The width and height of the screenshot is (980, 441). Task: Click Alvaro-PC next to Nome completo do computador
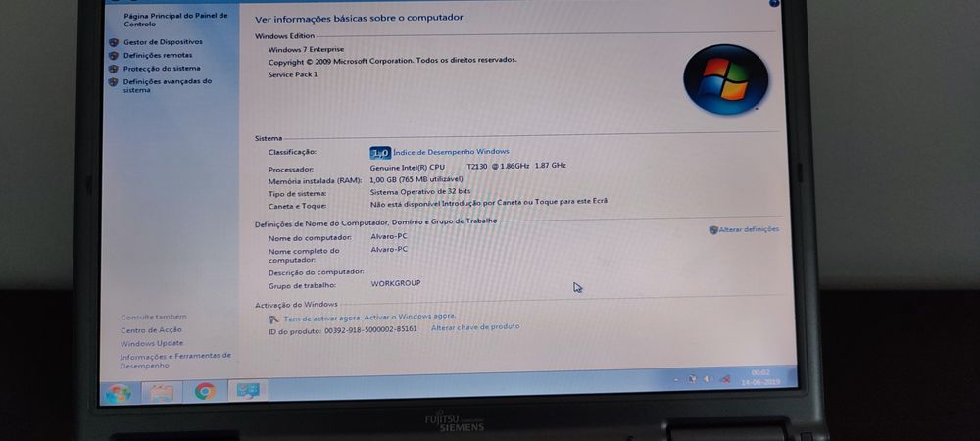pos(389,249)
